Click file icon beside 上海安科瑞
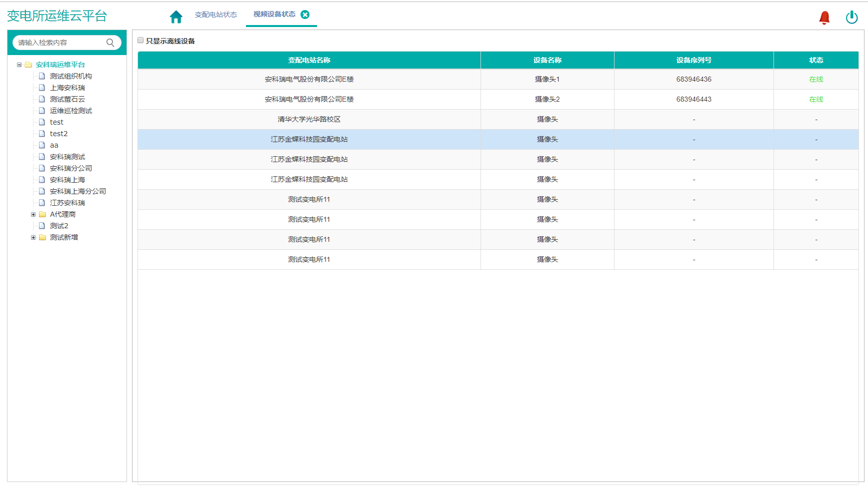Screen dimensions: 868x486 [x=42, y=88]
